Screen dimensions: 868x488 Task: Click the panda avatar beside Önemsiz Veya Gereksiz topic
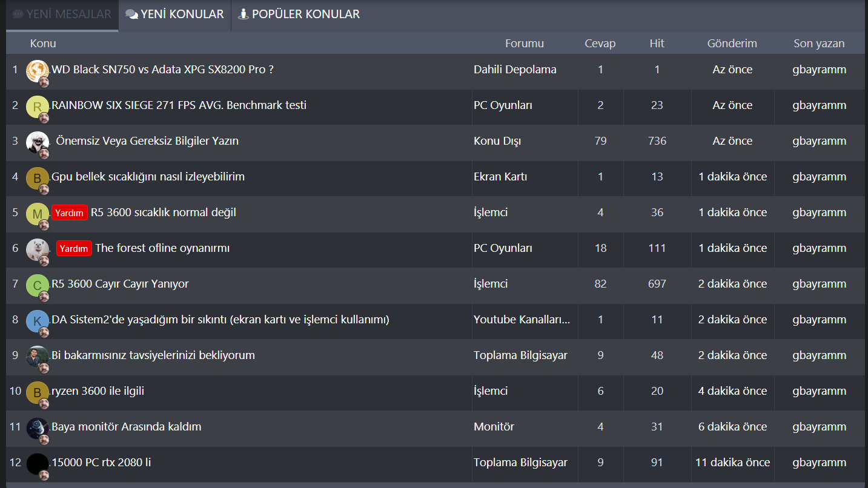click(37, 142)
